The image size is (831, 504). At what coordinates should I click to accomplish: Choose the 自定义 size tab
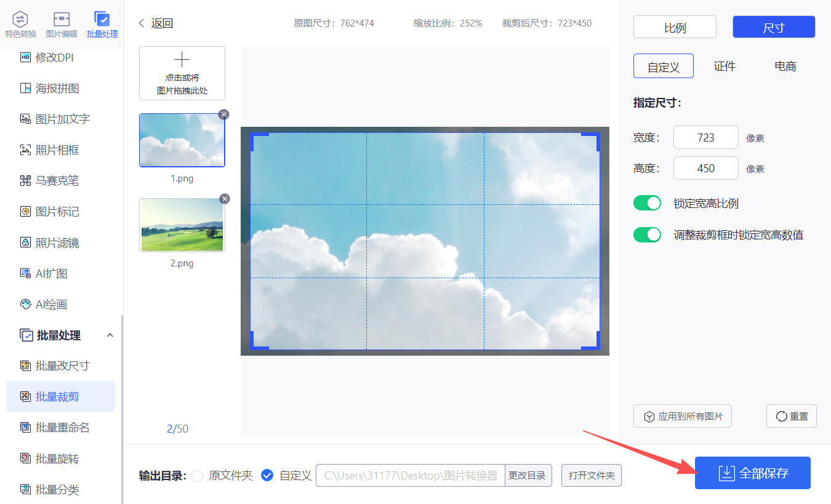[x=664, y=66]
